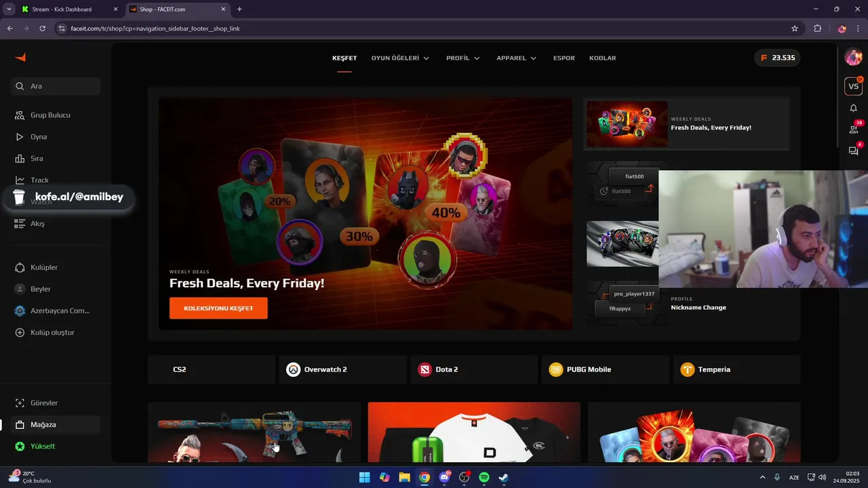Open the browser extensions menu
The height and width of the screenshot is (488, 868).
click(x=817, y=28)
